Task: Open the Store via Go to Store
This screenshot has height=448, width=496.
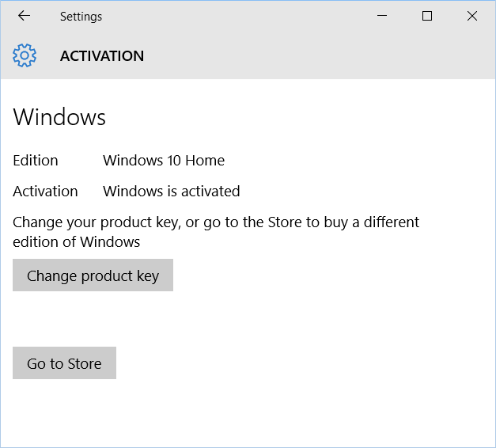Action: click(x=64, y=363)
